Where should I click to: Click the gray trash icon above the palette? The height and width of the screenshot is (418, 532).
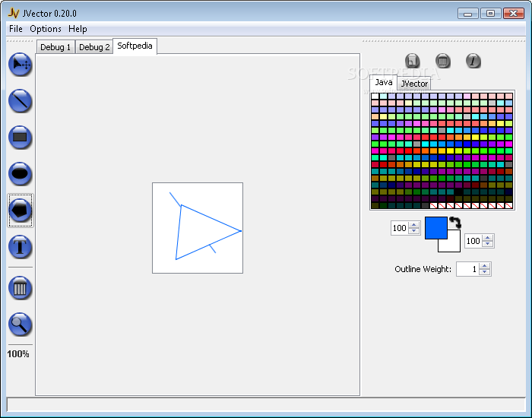(443, 61)
